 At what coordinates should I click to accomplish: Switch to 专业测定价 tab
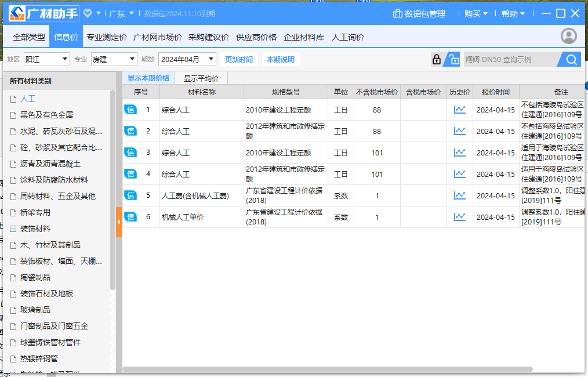point(107,37)
